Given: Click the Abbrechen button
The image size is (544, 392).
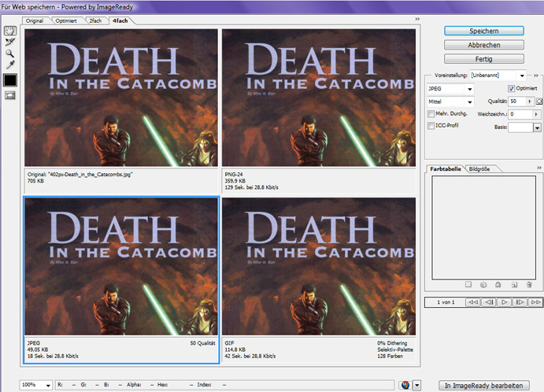Looking at the screenshot, I should 484,45.
